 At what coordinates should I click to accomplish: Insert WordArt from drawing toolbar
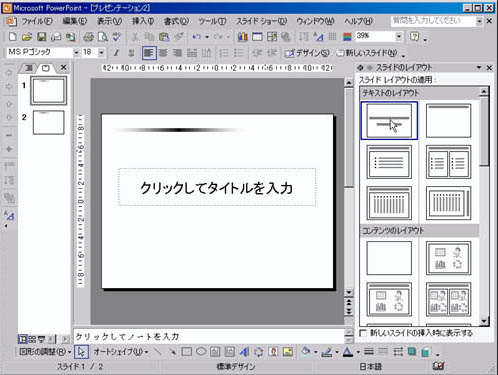244,352
